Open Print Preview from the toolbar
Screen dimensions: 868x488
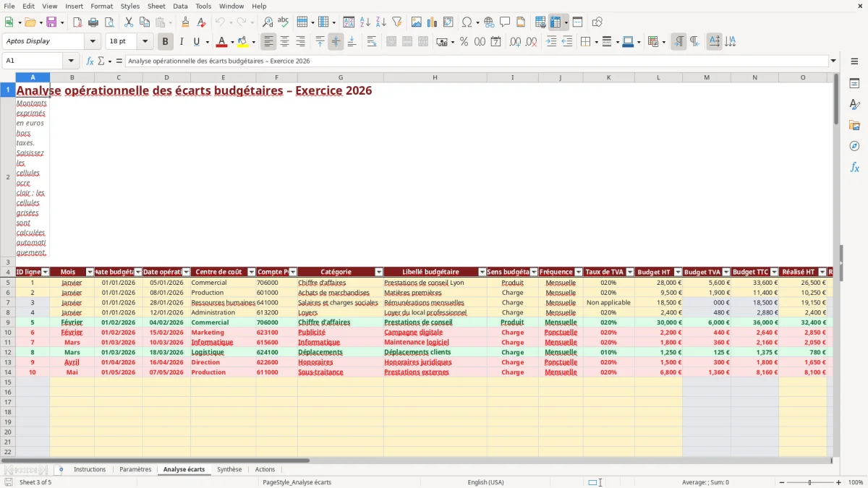(x=109, y=22)
